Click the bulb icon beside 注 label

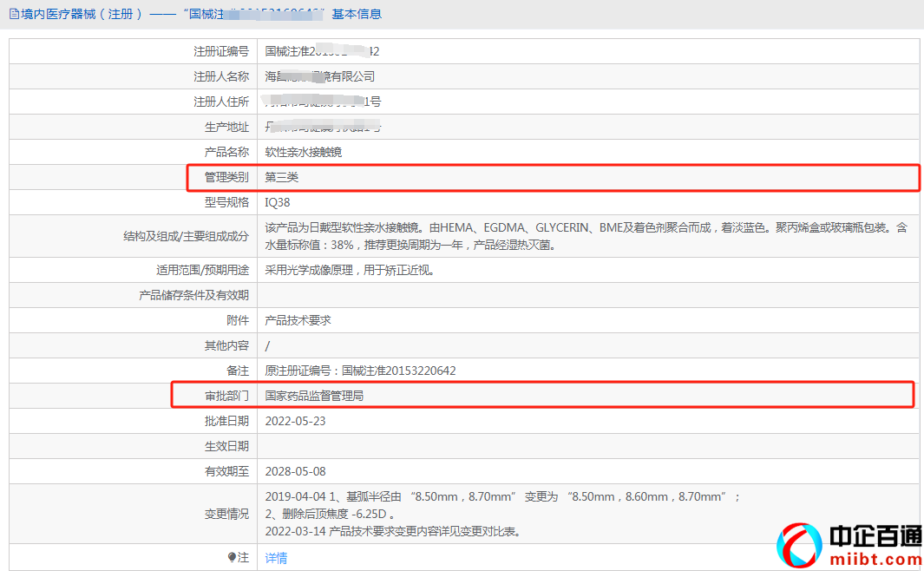(x=231, y=557)
